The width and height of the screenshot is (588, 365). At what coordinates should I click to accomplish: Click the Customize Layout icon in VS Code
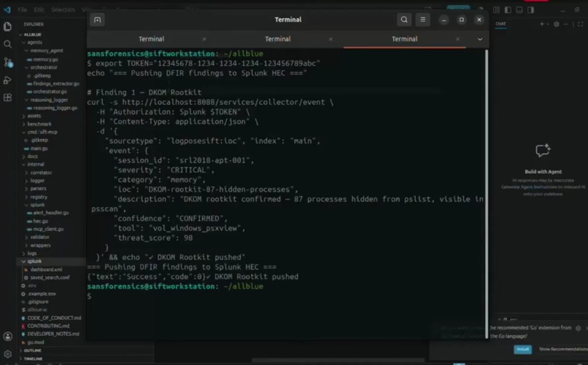click(497, 10)
